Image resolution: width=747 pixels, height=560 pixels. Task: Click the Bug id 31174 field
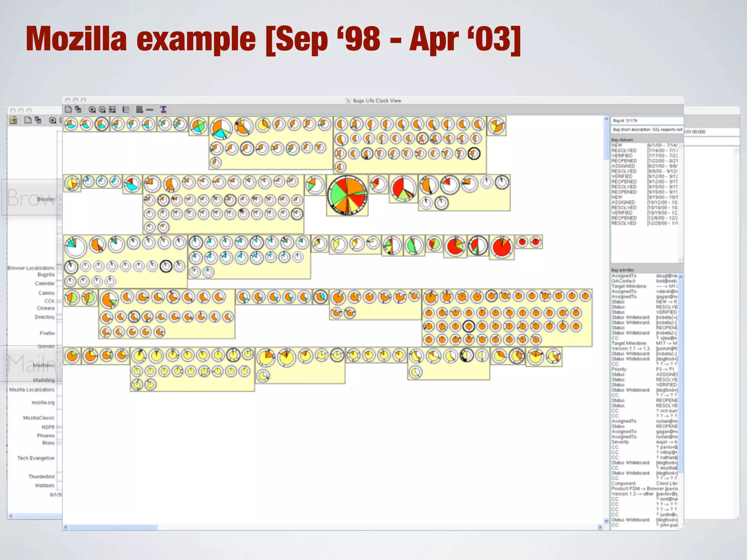647,120
